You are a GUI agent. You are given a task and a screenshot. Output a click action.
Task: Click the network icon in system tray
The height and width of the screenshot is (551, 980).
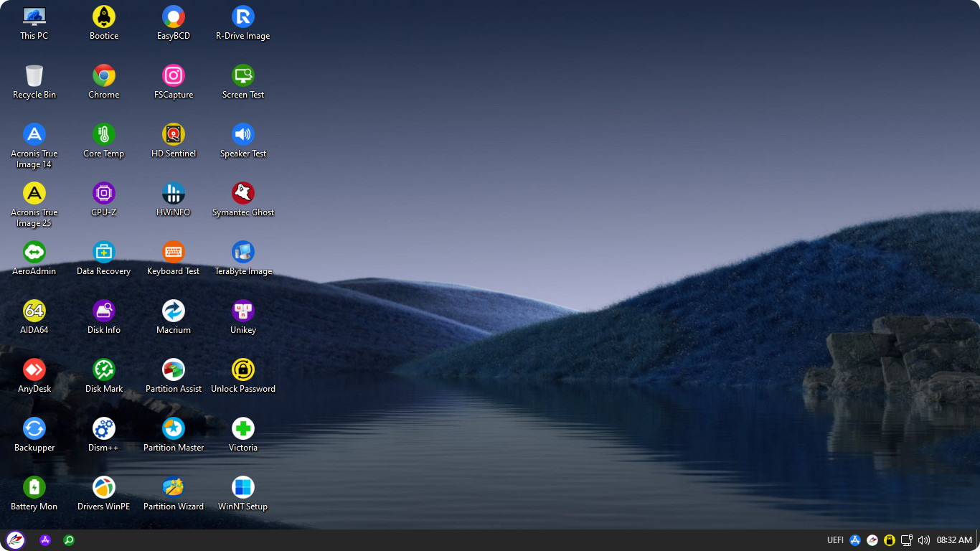[907, 540]
